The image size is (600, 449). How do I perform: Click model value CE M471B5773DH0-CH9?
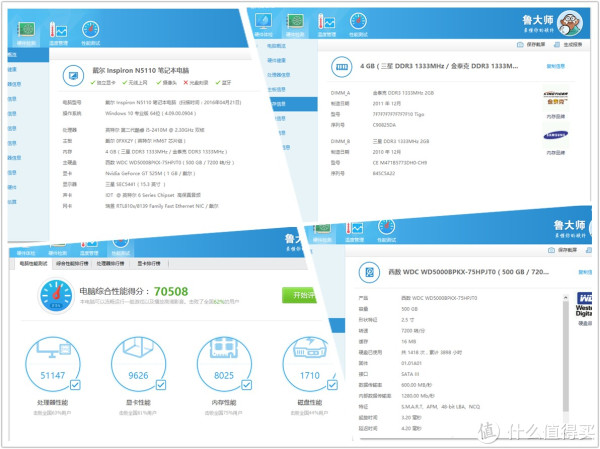coord(400,163)
